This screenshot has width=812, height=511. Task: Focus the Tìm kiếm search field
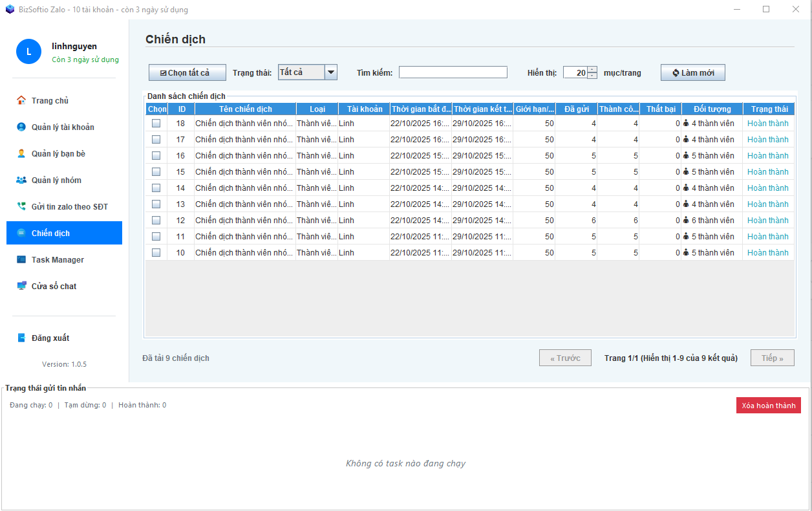[453, 72]
